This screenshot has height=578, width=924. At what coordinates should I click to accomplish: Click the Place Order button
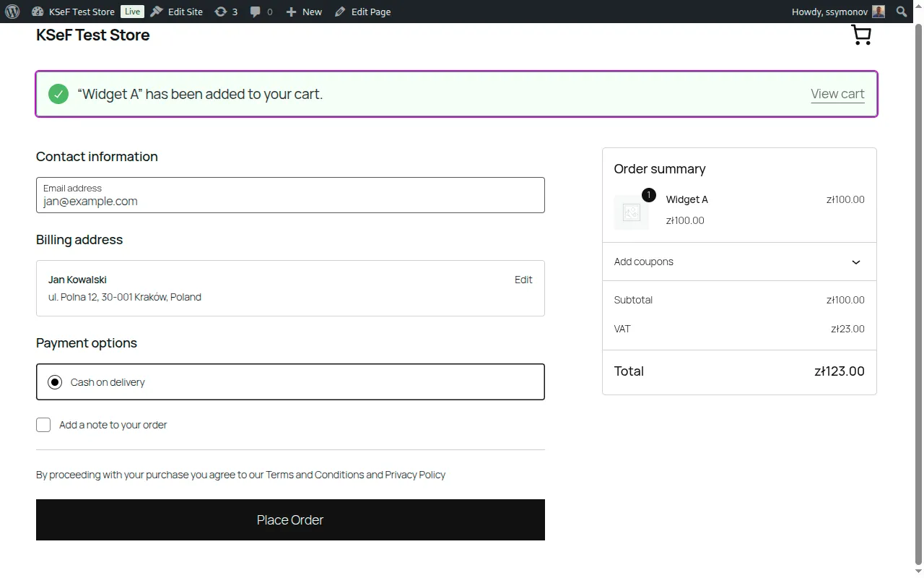click(x=290, y=519)
